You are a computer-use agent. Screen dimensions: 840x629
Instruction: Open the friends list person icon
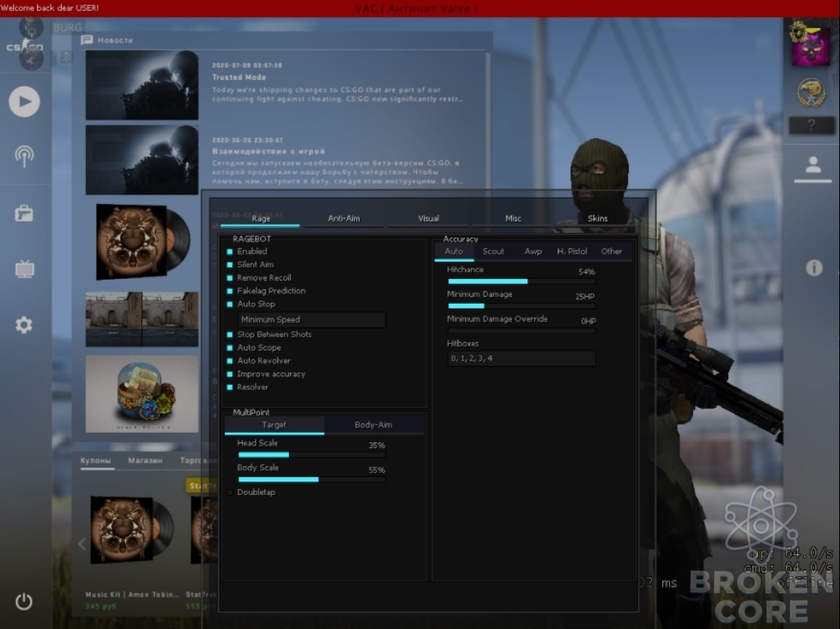tap(813, 164)
